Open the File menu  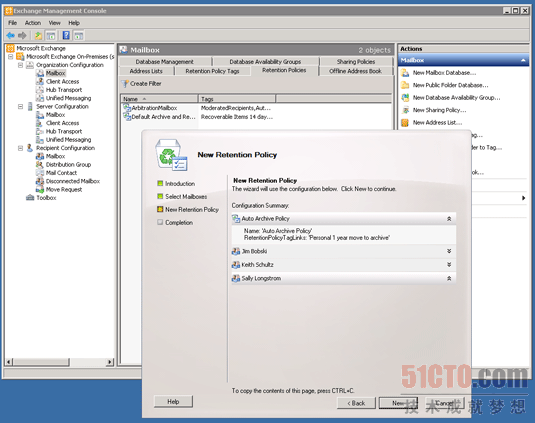click(13, 23)
